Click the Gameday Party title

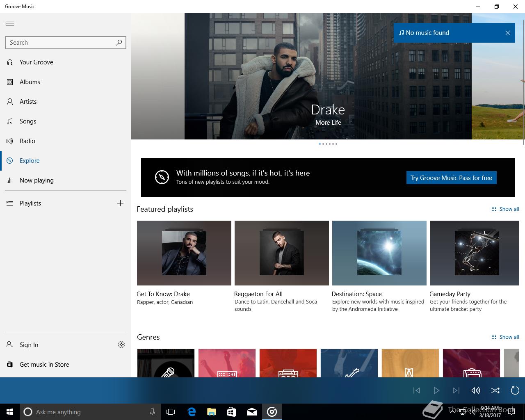click(x=450, y=294)
